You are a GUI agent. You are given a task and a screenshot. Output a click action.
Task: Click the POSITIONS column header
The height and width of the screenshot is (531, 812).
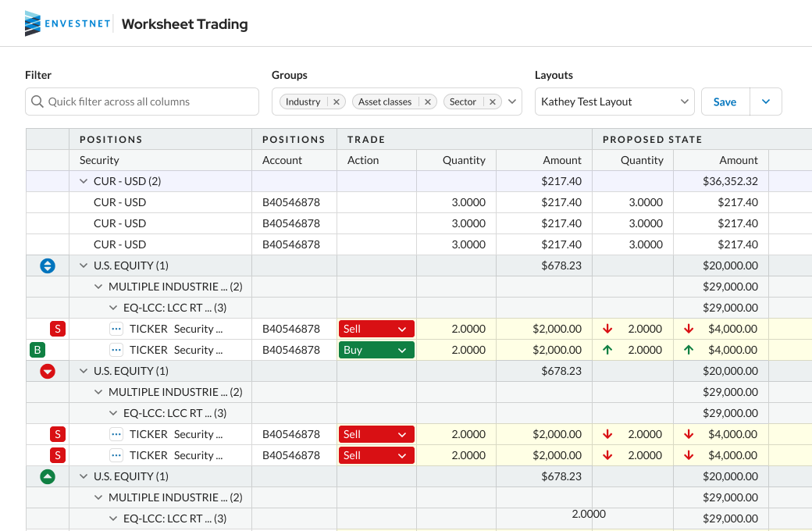tap(112, 139)
